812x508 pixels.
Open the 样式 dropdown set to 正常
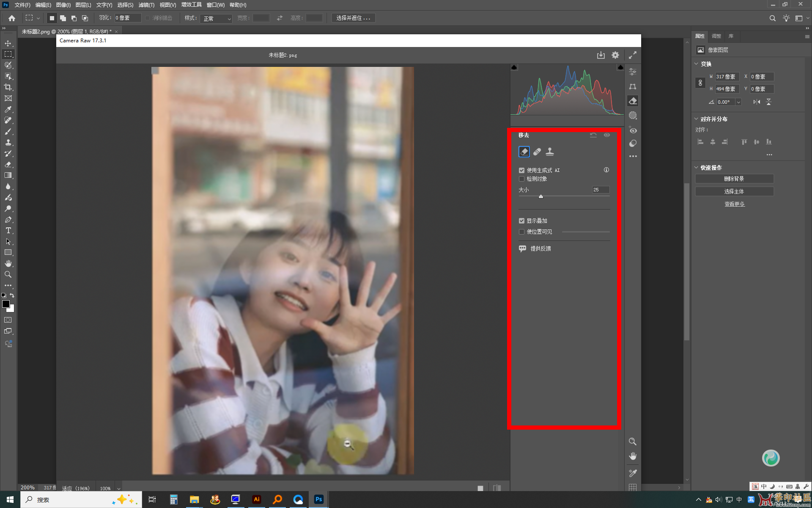point(217,18)
